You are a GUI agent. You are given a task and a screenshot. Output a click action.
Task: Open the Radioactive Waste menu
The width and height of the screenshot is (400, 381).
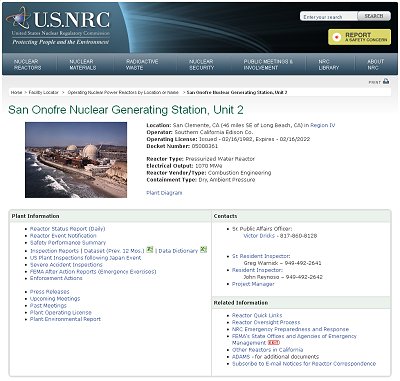(x=142, y=65)
